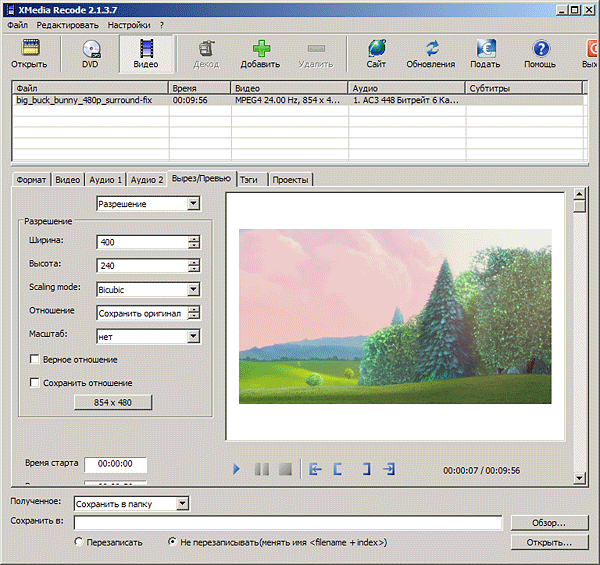
Task: Select the Перезаписать radio button
Action: pos(78,542)
